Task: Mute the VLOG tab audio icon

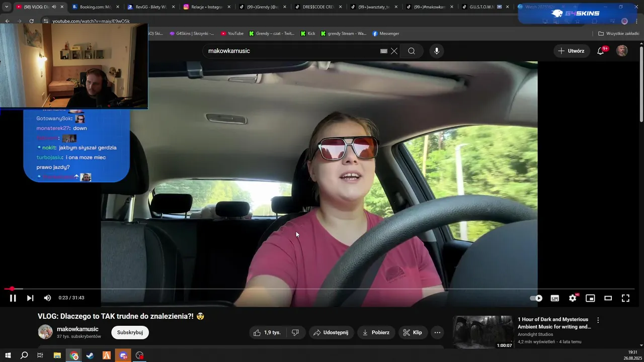Action: (54, 7)
